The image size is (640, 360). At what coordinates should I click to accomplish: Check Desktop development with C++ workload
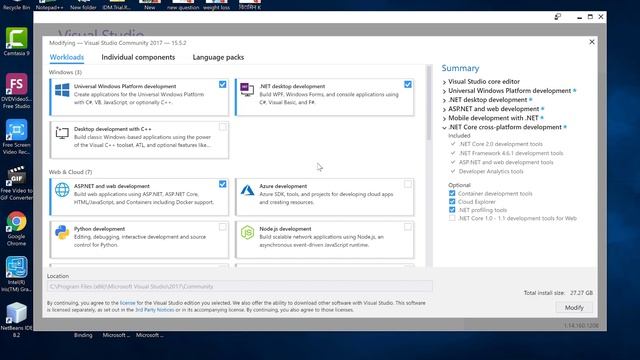point(222,127)
